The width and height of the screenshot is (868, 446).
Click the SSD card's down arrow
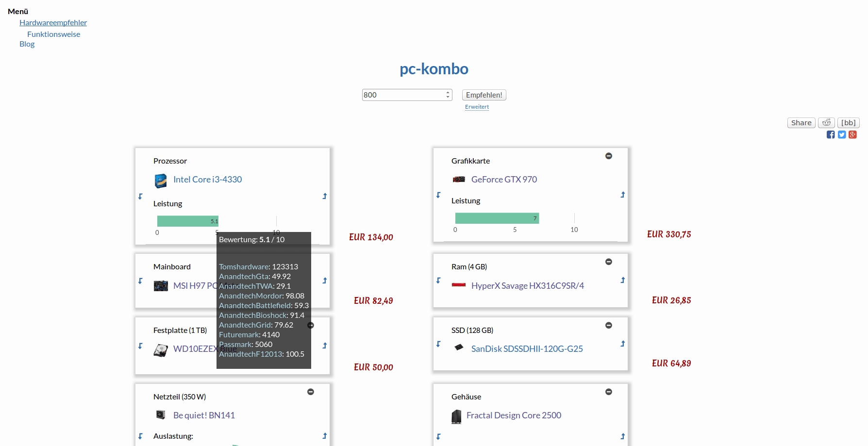438,344
